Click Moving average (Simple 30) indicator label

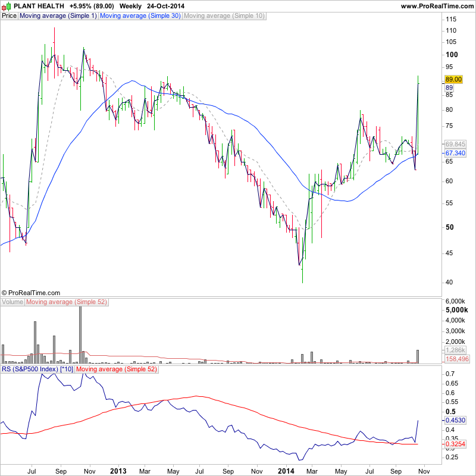pyautogui.click(x=140, y=16)
